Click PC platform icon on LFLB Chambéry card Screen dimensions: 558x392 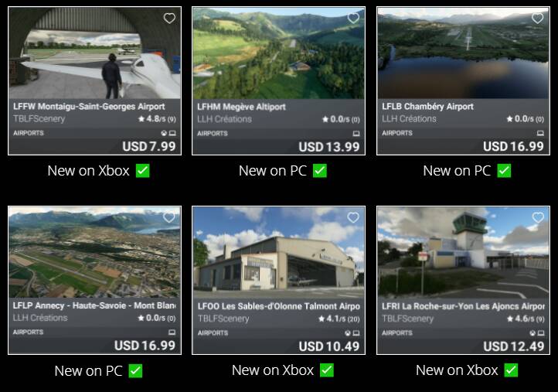(x=540, y=133)
